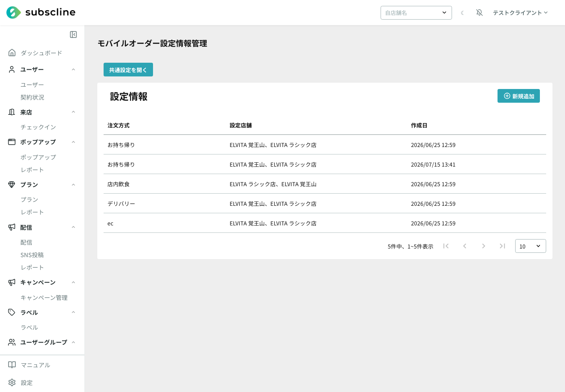Sort by 作成日 column header
Screen dimensions: 565x392
pyautogui.click(x=419, y=125)
